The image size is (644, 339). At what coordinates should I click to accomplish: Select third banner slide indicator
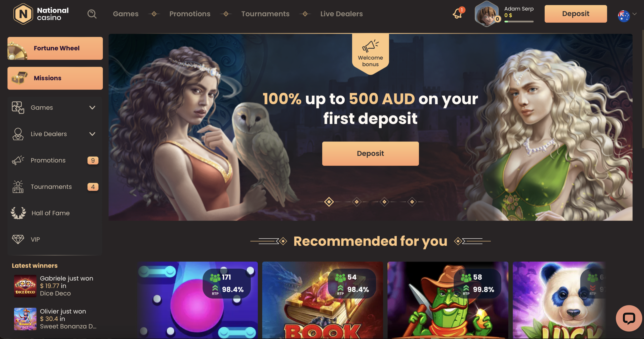click(384, 202)
